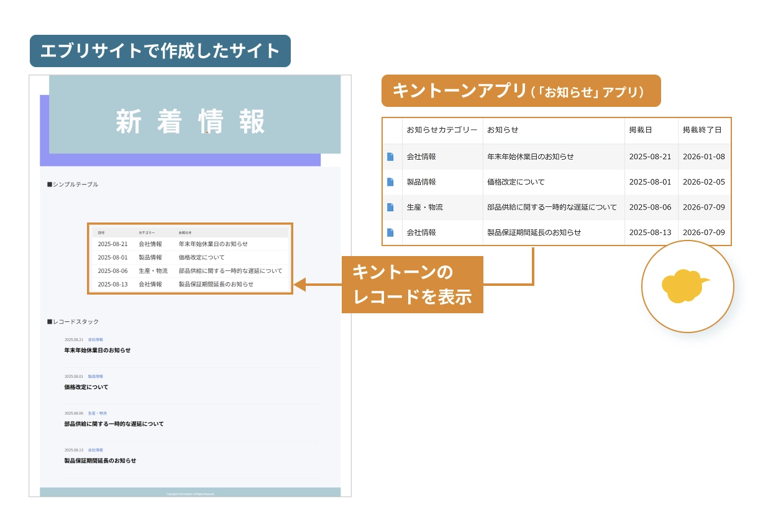Click 2025-08-21 in site simple table

tap(112, 244)
